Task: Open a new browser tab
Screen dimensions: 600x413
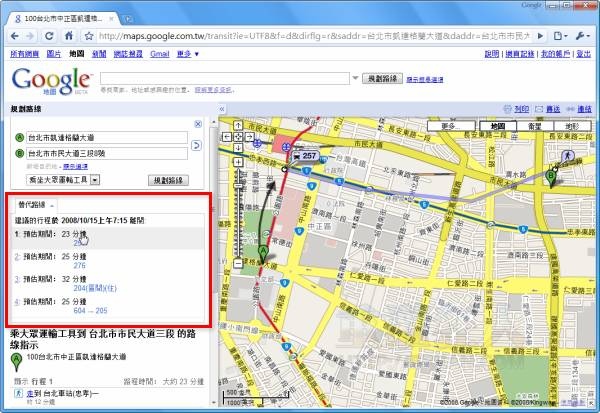Action: tap(129, 18)
